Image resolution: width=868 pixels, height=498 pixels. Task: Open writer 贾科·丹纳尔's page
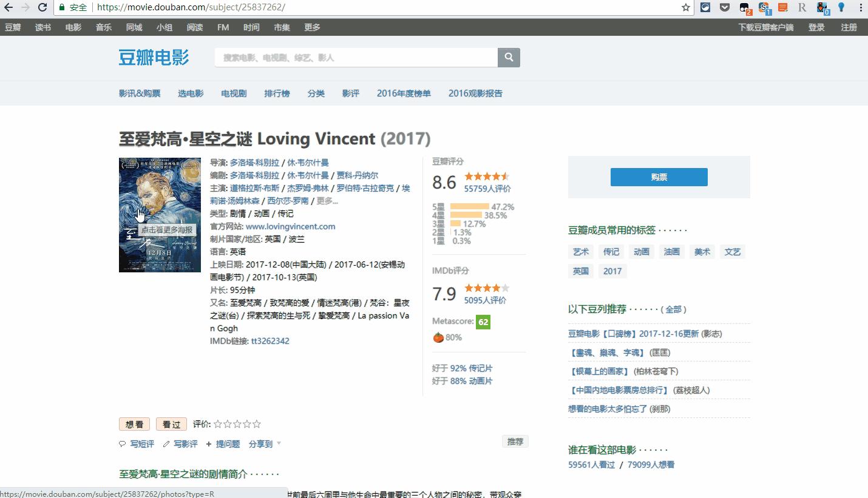[x=358, y=175]
